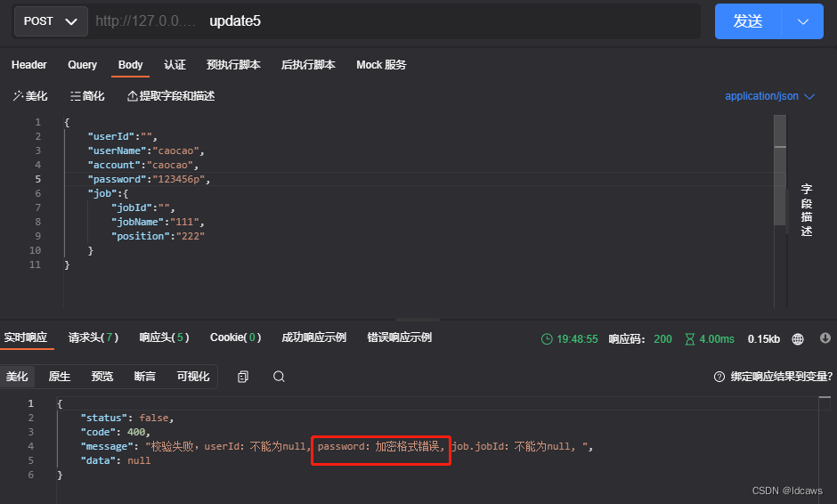Click the "jobId":"" body line
Screen dimensions: 837x504
click(142, 207)
